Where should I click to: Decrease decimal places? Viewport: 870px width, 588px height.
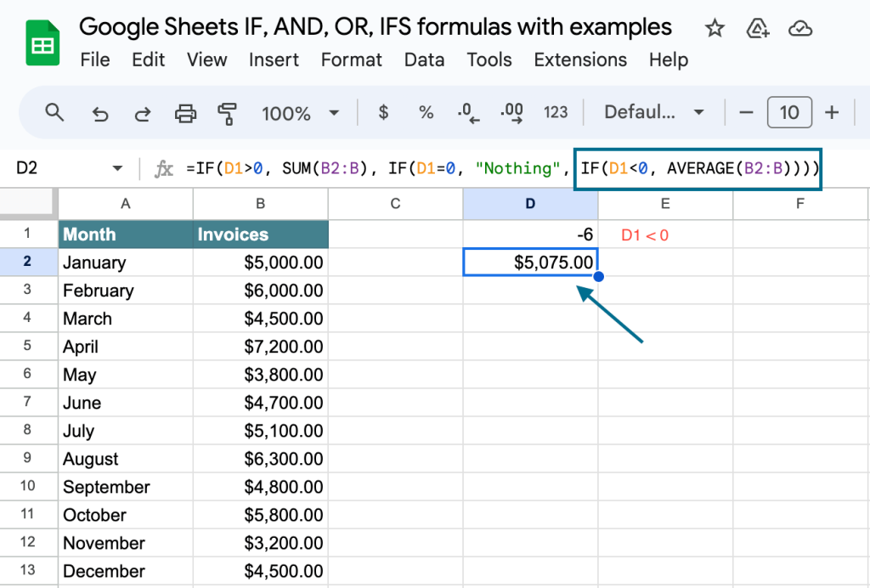click(x=468, y=113)
